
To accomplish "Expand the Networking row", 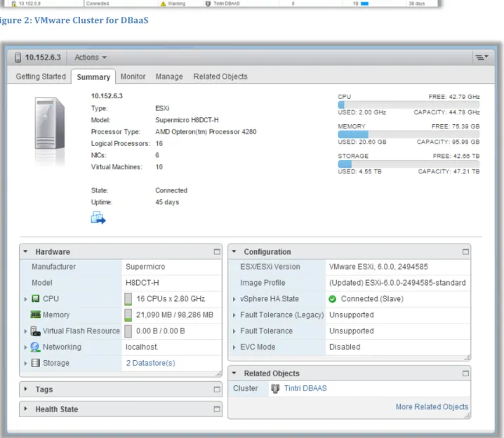I will click(25, 347).
